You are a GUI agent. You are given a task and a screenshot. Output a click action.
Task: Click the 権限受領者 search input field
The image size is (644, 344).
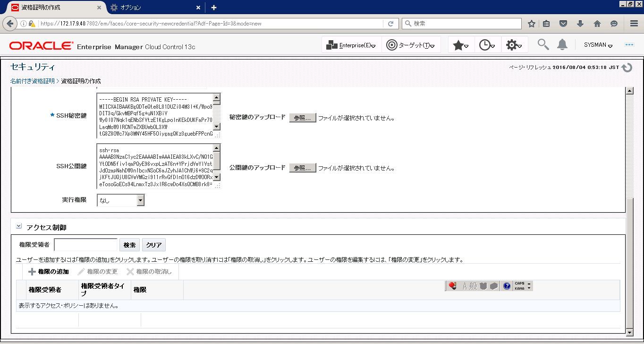pos(85,245)
